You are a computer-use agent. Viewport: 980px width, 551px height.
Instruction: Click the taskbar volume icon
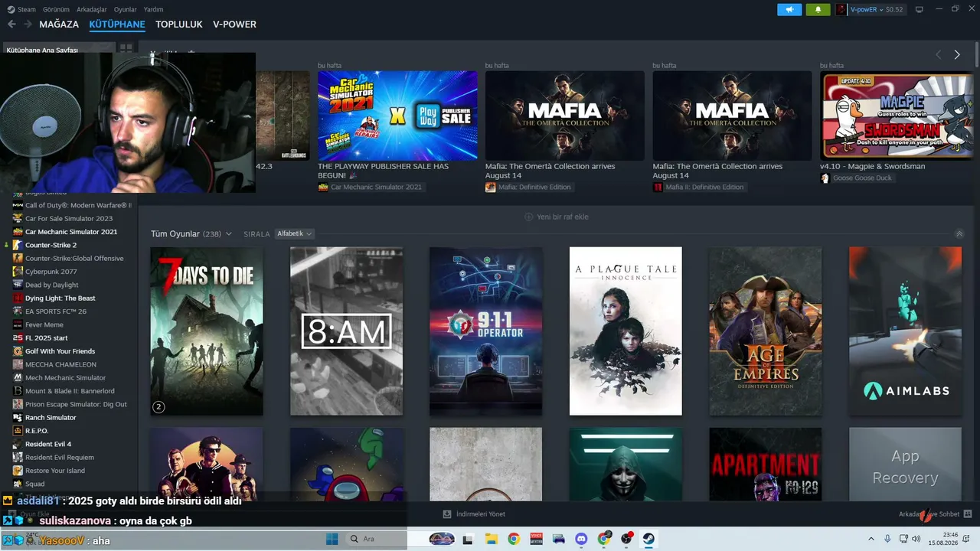(x=916, y=539)
